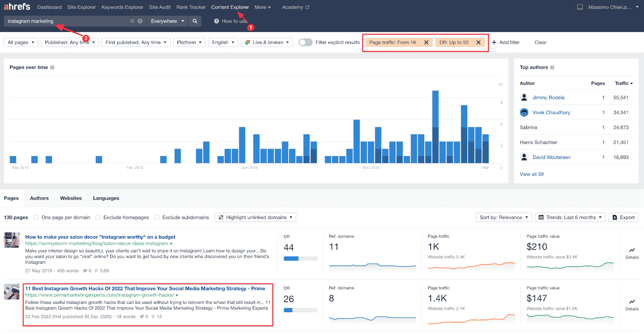The height and width of the screenshot is (334, 644).
Task: Remove the Page traffic: From 1K filter
Action: click(x=426, y=42)
